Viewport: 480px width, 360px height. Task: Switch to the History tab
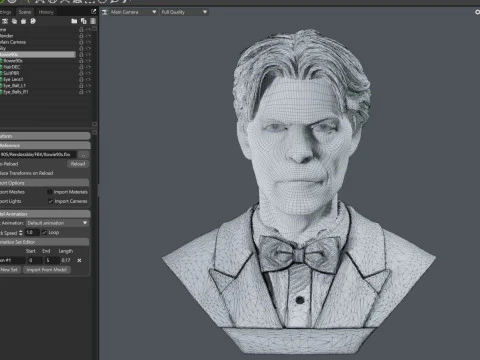(x=46, y=12)
